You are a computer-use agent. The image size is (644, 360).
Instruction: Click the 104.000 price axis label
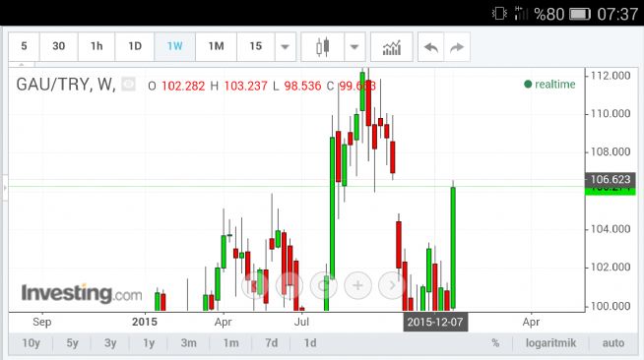[611, 229]
